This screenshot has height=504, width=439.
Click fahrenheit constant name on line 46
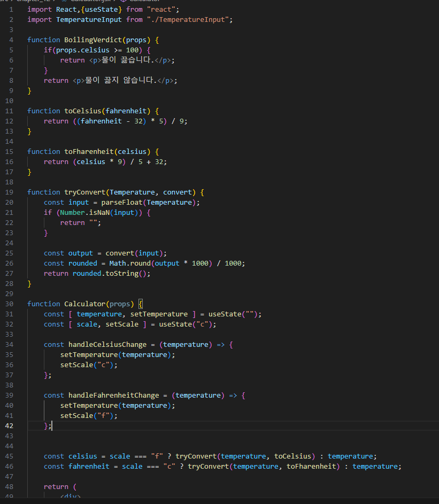pyautogui.click(x=89, y=467)
